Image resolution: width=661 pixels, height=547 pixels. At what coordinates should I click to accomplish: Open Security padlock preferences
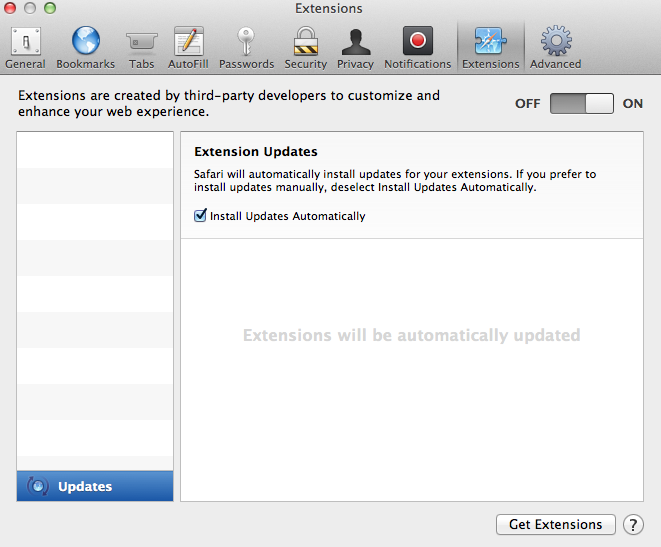click(x=306, y=48)
